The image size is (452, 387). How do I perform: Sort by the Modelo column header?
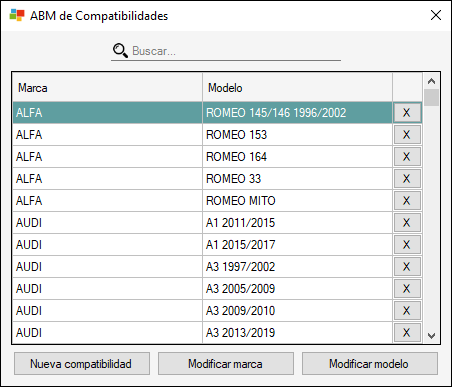pos(297,88)
